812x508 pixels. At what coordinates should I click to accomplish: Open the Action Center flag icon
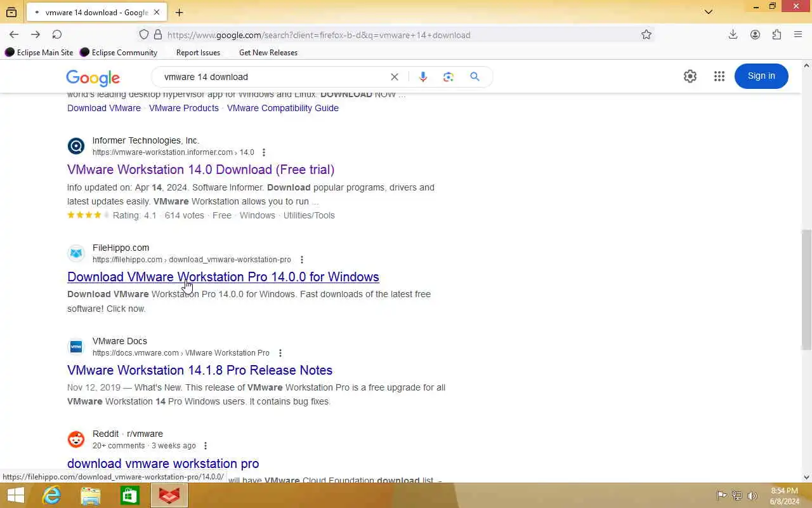[x=721, y=496]
